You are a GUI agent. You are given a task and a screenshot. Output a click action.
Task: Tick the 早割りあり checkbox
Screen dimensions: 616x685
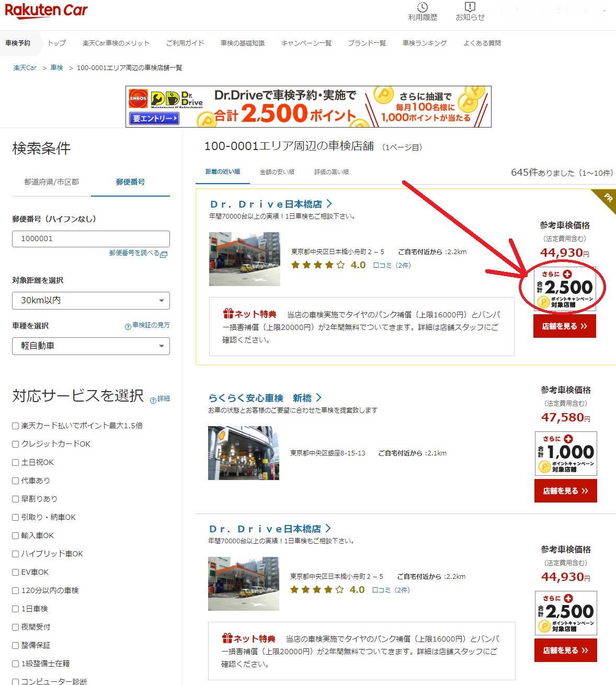(16, 499)
